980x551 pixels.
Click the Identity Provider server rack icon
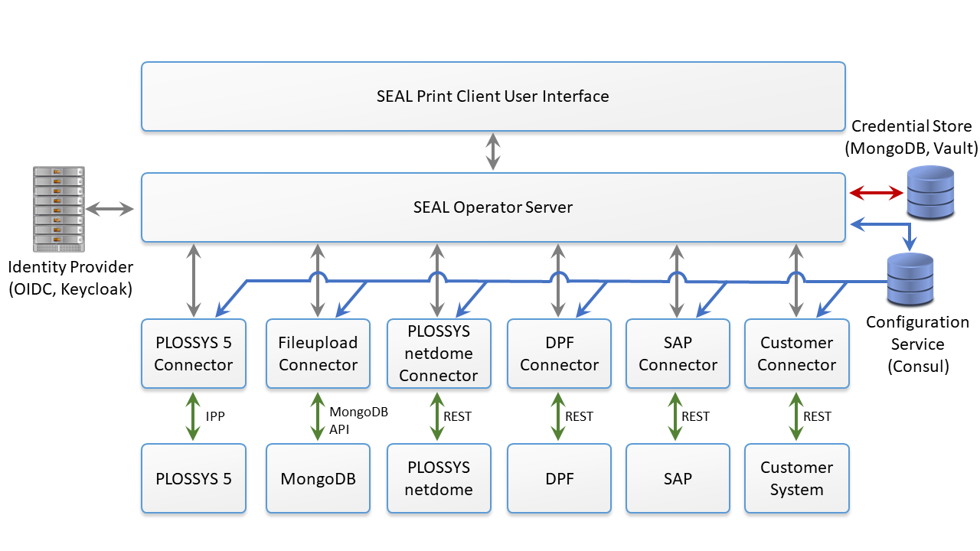coord(58,209)
